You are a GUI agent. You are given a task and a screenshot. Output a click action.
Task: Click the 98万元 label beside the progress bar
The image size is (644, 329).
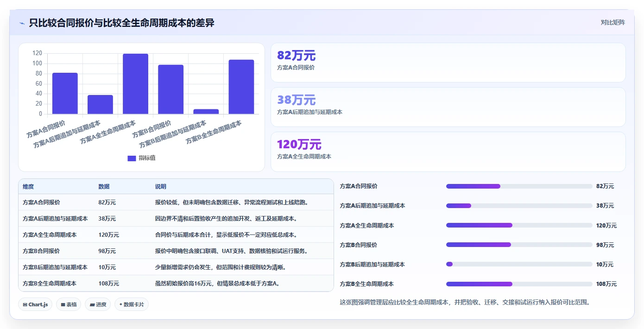point(605,245)
